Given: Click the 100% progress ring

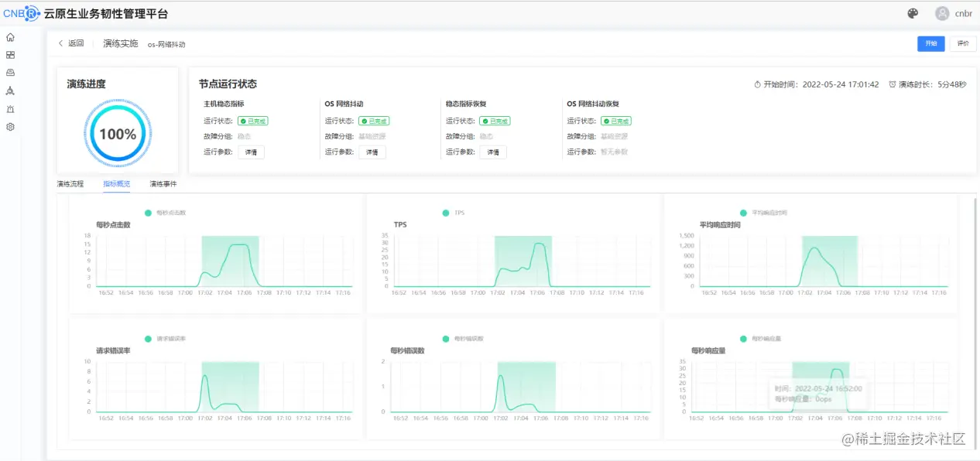Looking at the screenshot, I should (x=118, y=134).
